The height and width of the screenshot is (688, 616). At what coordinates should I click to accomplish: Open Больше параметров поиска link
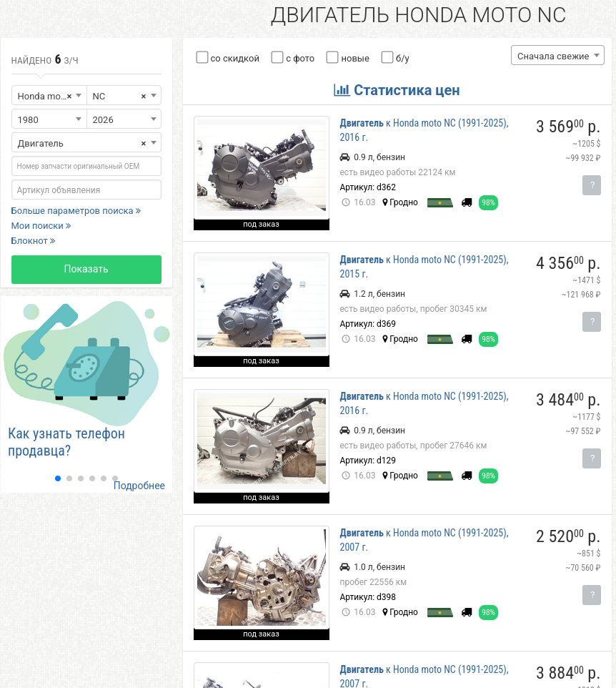(76, 210)
